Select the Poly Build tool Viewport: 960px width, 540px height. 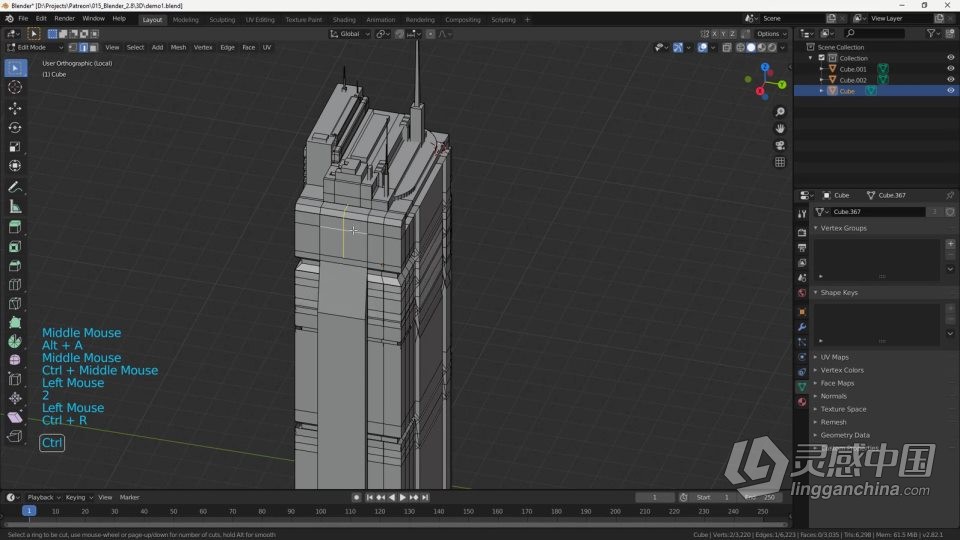[x=15, y=322]
